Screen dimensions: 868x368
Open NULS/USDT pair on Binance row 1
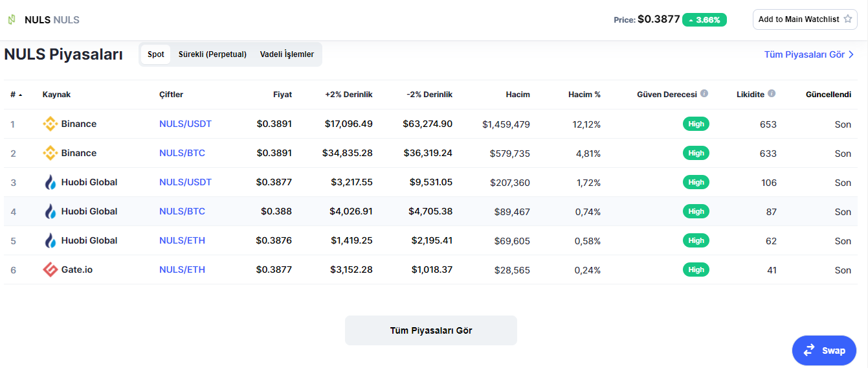coord(185,124)
